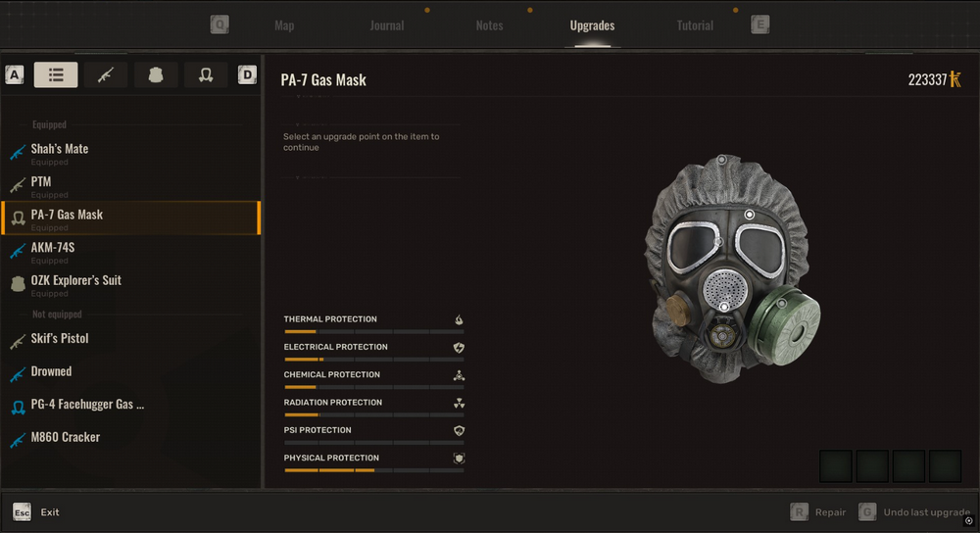Image resolution: width=980 pixels, height=533 pixels.
Task: Select the gas mask filter icon
Action: pos(206,74)
